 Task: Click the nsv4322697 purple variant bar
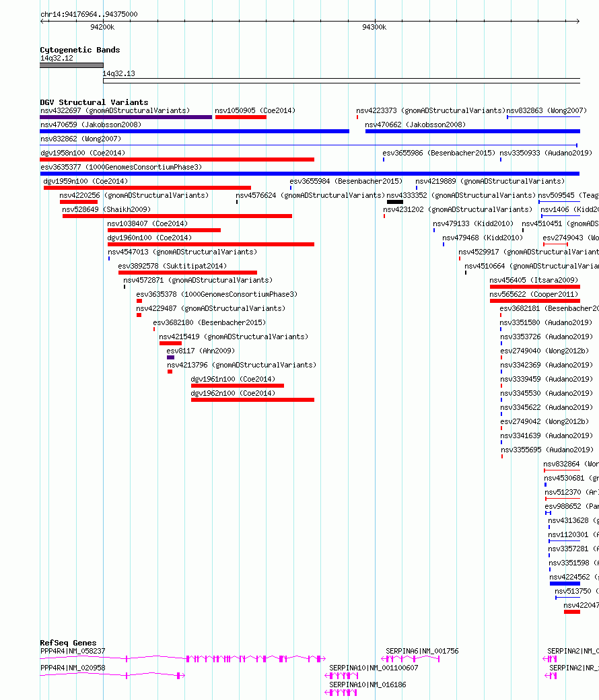126,117
